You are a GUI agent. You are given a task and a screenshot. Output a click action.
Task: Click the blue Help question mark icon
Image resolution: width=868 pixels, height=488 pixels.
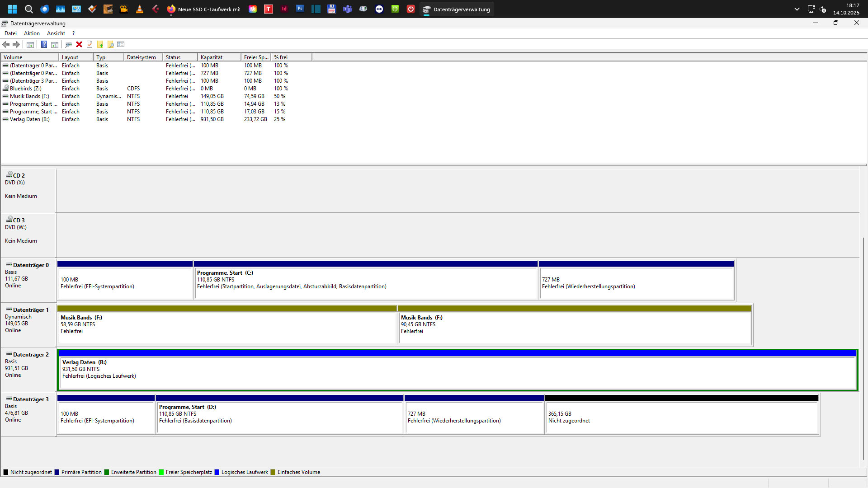tap(44, 44)
